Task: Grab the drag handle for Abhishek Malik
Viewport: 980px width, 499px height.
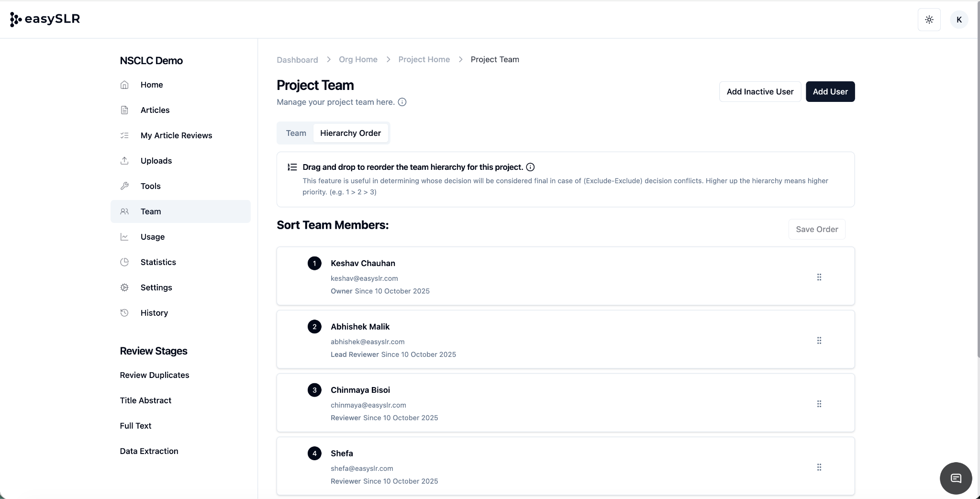Action: coord(819,341)
